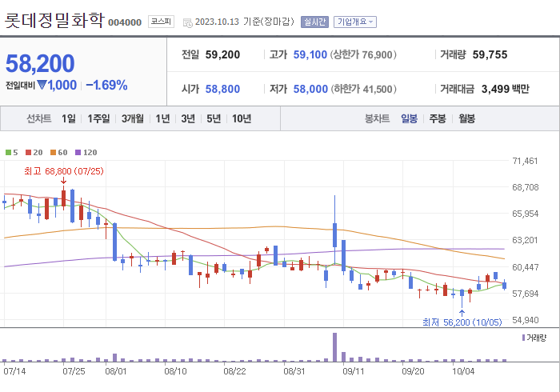The height and width of the screenshot is (392, 560).
Task: Click the 71,461 price axis label
Action: [x=525, y=161]
